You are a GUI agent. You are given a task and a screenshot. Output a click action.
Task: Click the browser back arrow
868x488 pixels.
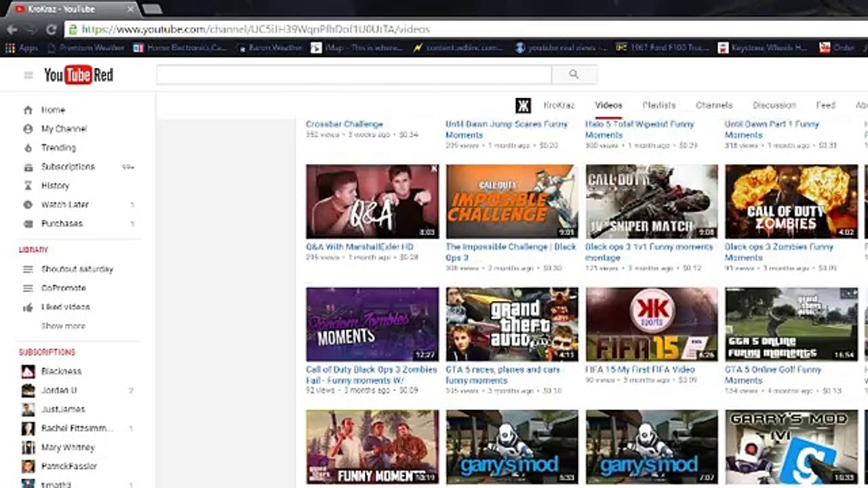(x=12, y=29)
